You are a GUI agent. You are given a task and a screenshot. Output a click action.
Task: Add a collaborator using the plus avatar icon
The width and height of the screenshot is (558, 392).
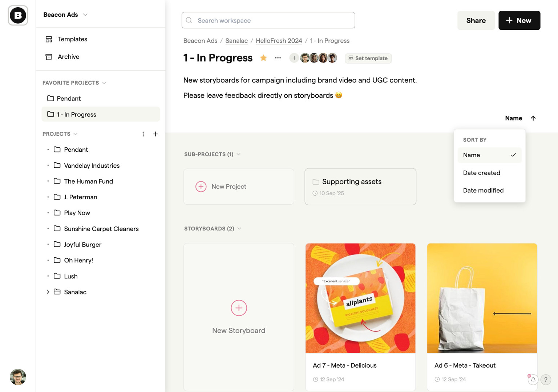pos(294,58)
